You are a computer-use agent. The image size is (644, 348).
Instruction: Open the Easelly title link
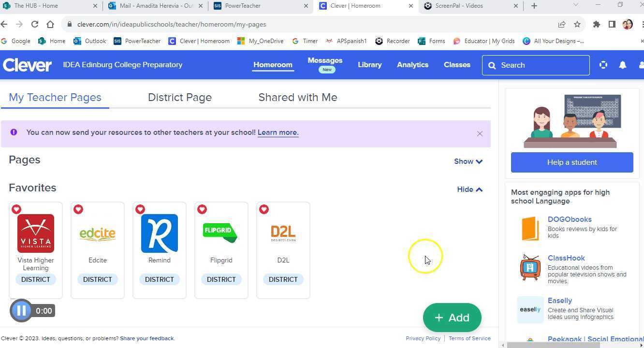(560, 301)
